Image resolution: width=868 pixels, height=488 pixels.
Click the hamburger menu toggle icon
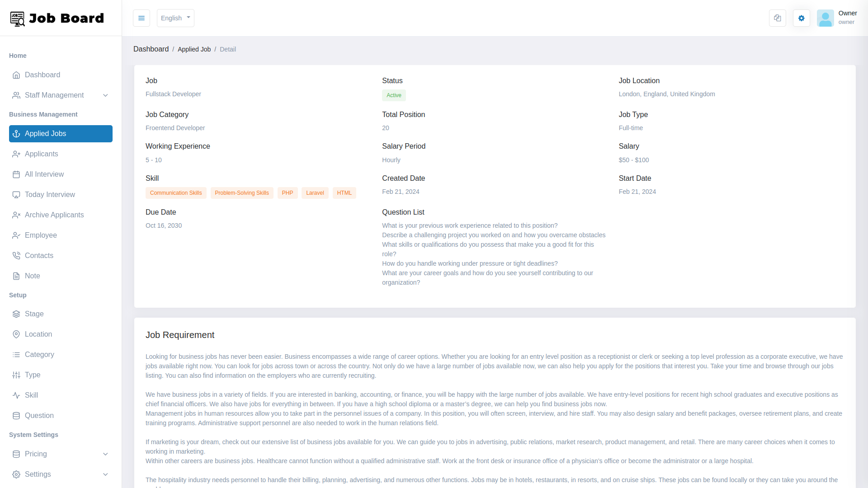point(142,18)
